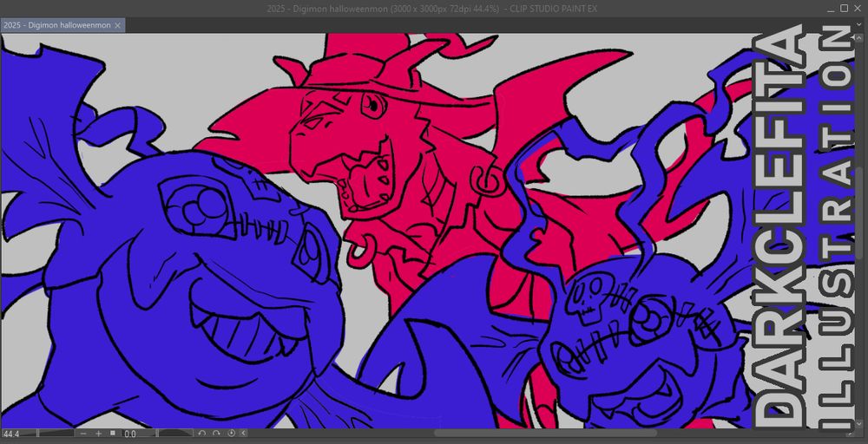Zoom out with the minus icon

point(83,434)
